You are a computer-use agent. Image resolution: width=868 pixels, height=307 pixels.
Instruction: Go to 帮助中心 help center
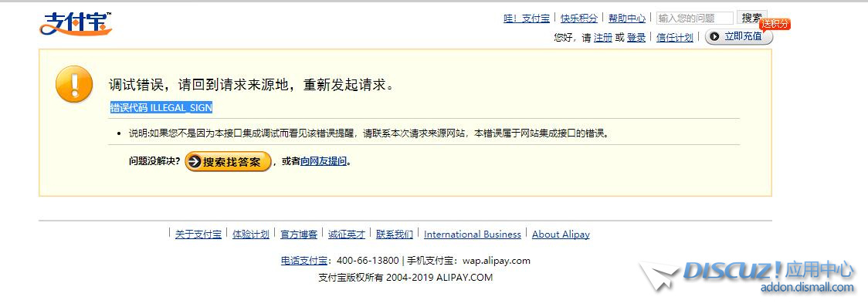tap(626, 19)
